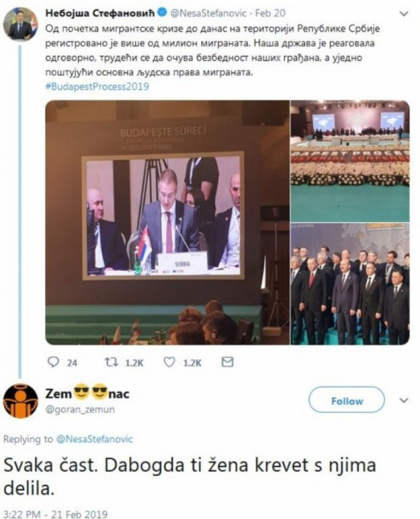Follow the @goran_zemun account

coord(347,401)
